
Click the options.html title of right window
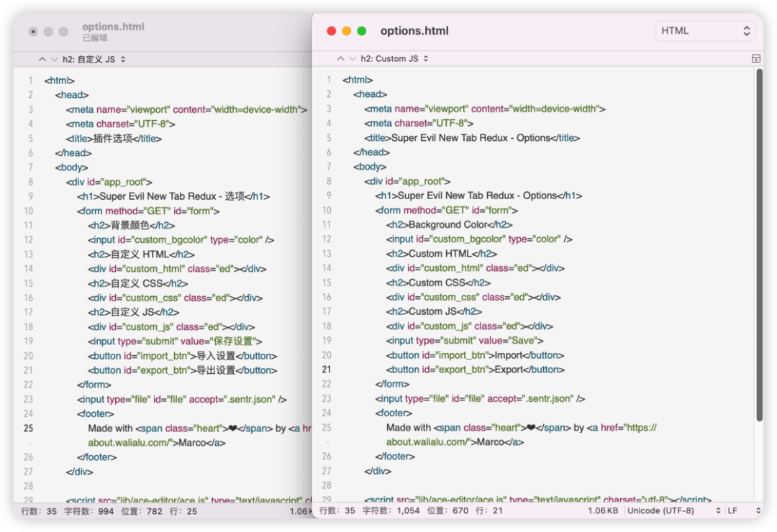tap(414, 31)
